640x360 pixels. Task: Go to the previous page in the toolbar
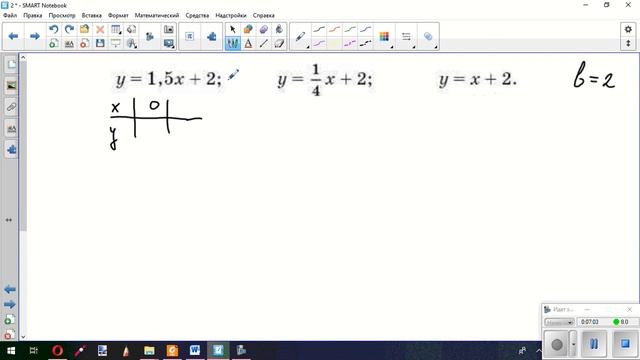pyautogui.click(x=13, y=36)
